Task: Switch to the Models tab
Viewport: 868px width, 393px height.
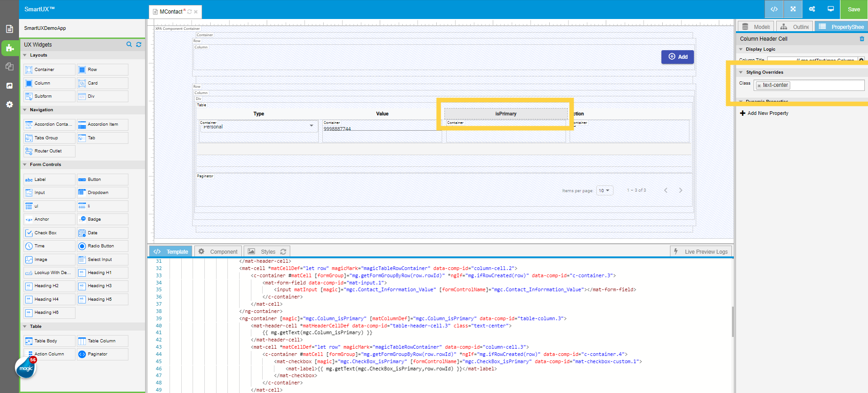Action: 756,27
